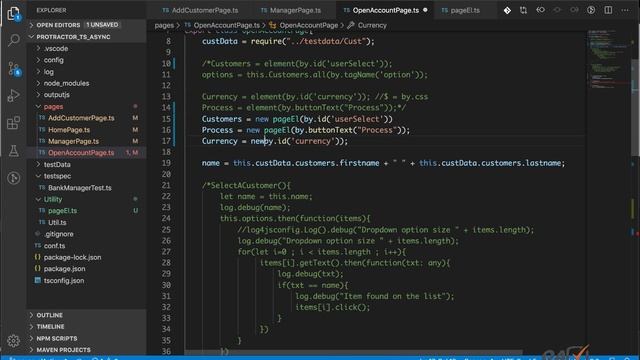Viewport: 640px width, 360px height.
Task: Click the '1 UNSAVED' badge
Action: (x=102, y=25)
